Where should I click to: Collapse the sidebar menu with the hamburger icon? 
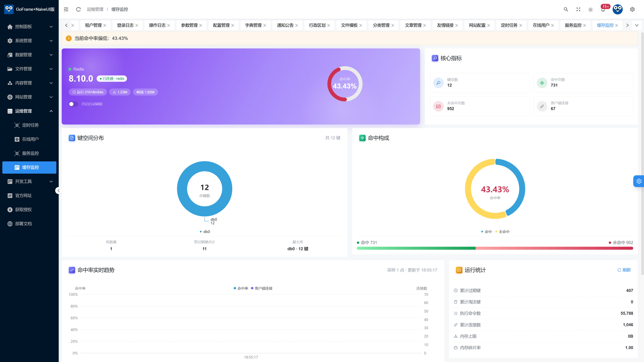(x=66, y=9)
